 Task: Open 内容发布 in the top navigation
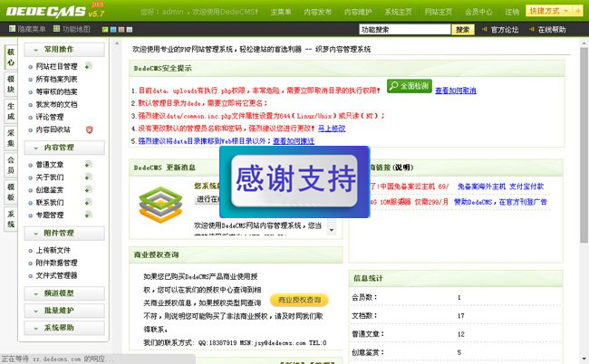pos(318,12)
